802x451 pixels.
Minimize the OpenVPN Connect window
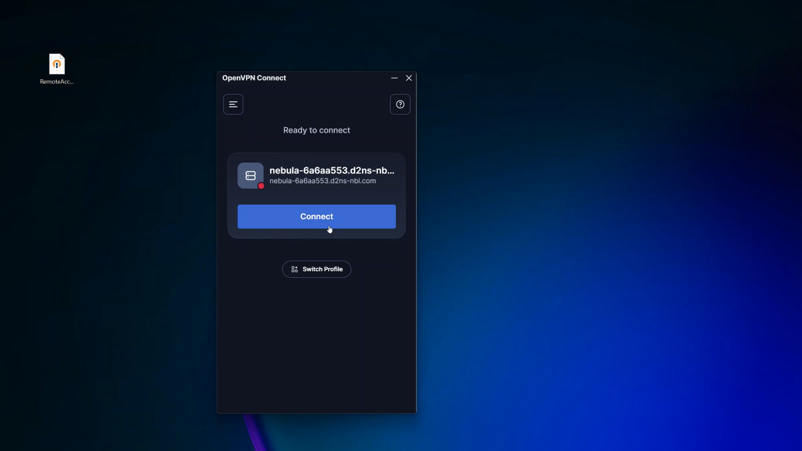pyautogui.click(x=394, y=78)
